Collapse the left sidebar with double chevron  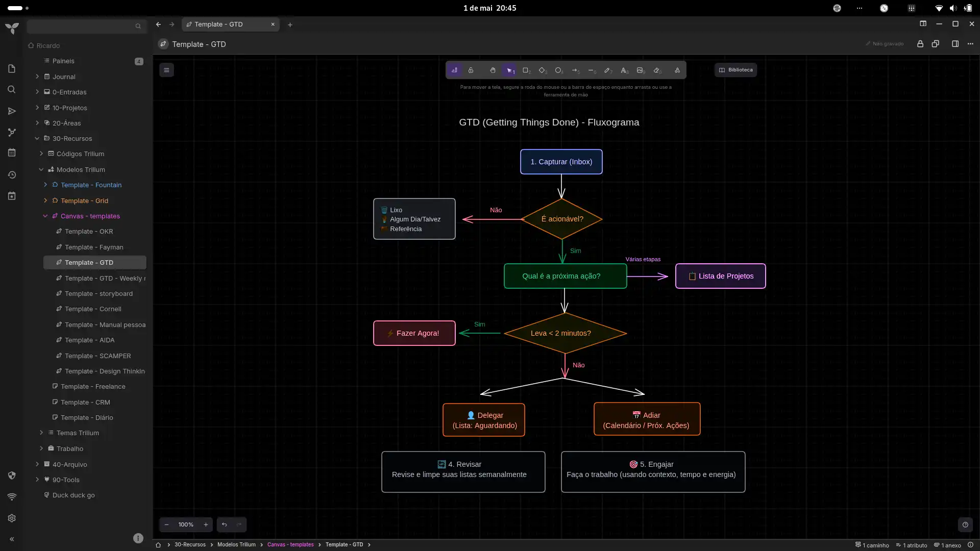(12, 539)
